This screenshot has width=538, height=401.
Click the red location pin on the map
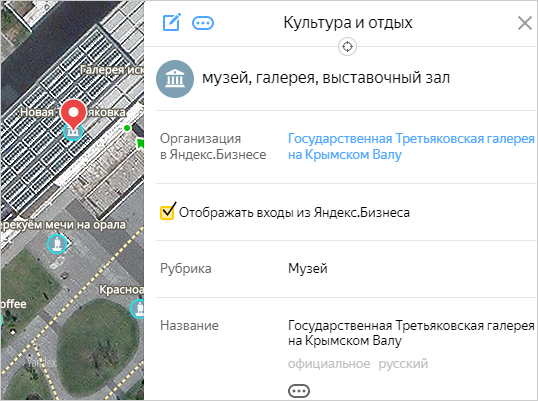pos(73,114)
